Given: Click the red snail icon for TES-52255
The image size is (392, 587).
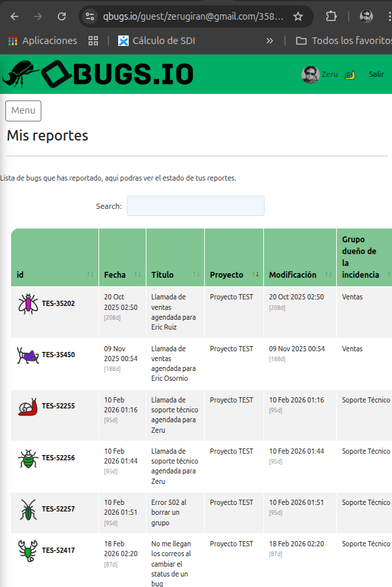Looking at the screenshot, I should coord(28,406).
